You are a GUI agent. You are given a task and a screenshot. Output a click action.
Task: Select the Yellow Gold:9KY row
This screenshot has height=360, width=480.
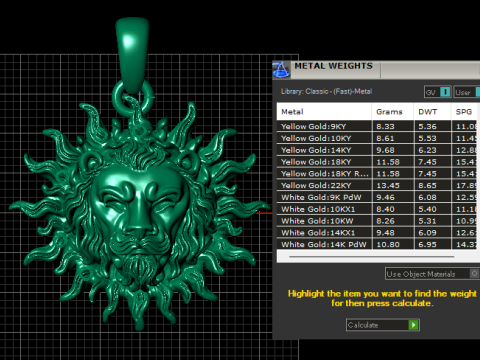377,126
